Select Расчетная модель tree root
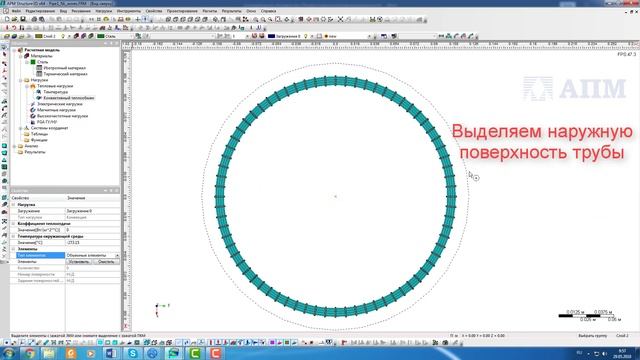The height and width of the screenshot is (360, 640). point(42,50)
